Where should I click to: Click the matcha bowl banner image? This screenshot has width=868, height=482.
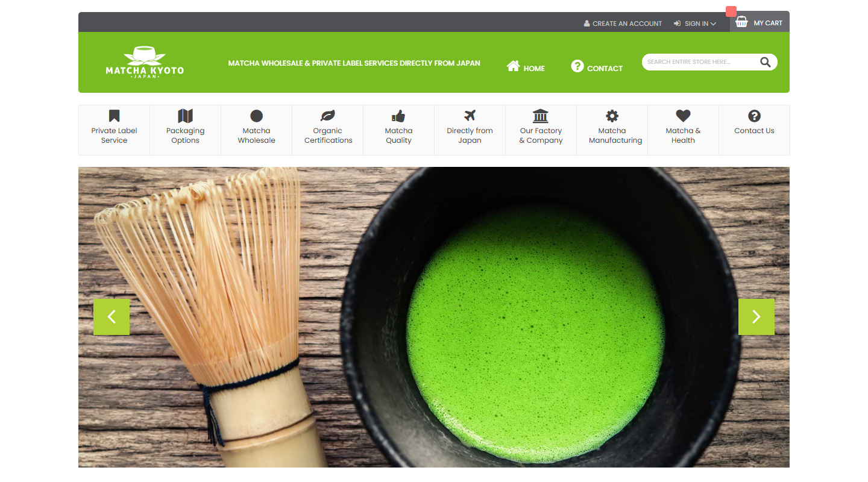[434, 317]
